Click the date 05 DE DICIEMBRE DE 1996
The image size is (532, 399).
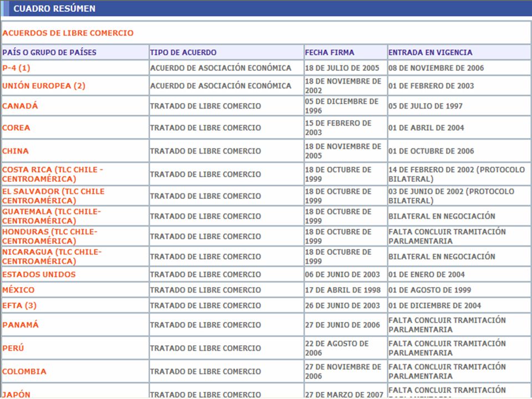(342, 106)
